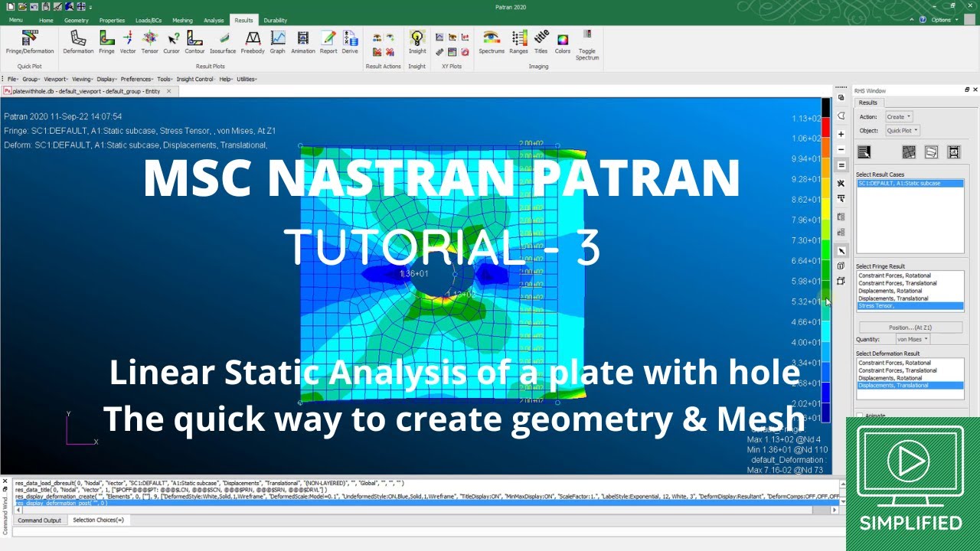Switch to the Command Output tab

pos(40,520)
